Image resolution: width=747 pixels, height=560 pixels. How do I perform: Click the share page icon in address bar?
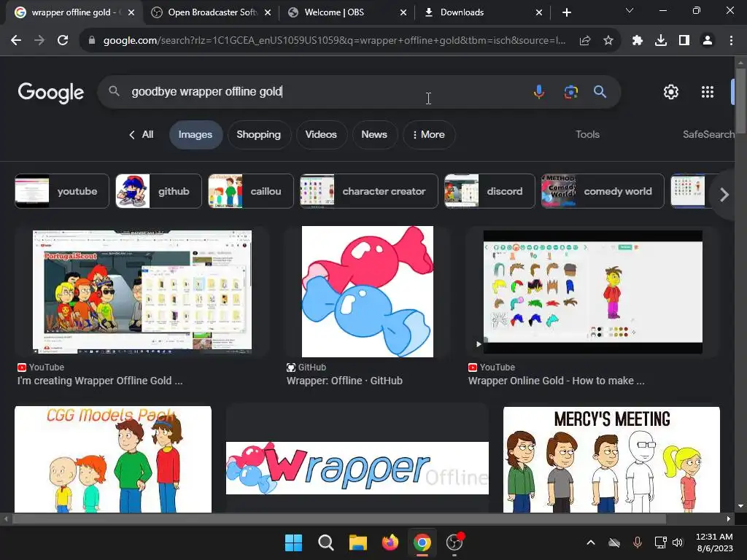click(585, 41)
